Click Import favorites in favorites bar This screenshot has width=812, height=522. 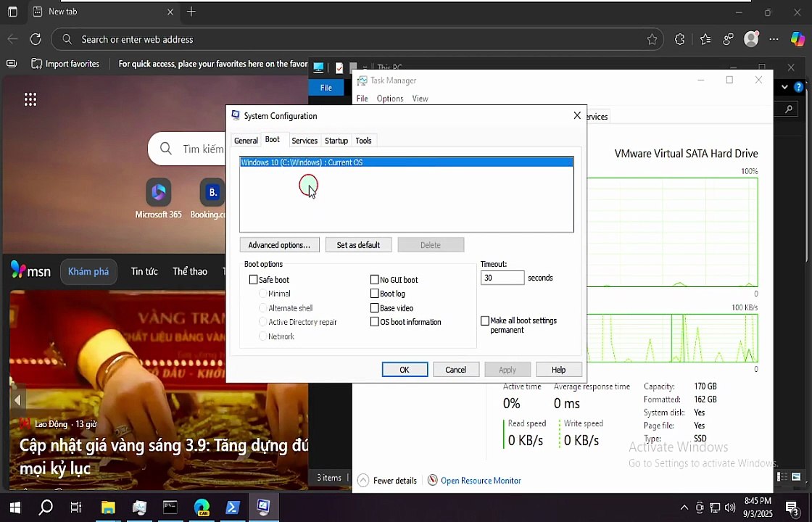click(x=65, y=64)
